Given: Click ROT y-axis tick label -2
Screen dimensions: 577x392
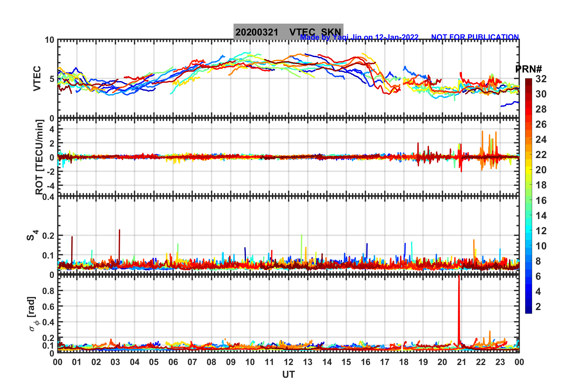Looking at the screenshot, I should (51, 172).
